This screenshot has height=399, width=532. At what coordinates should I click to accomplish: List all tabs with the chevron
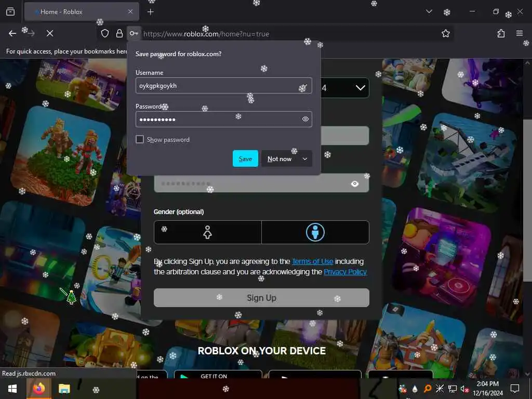[x=429, y=12]
